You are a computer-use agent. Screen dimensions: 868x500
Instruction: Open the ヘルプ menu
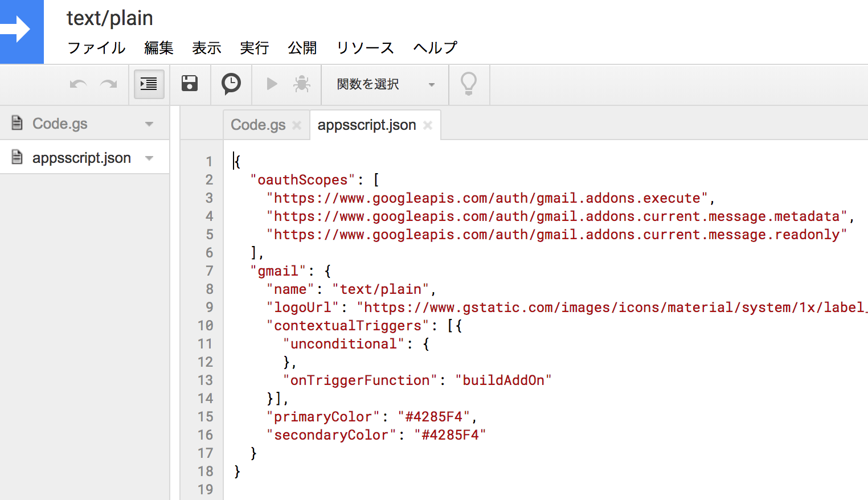(x=435, y=48)
